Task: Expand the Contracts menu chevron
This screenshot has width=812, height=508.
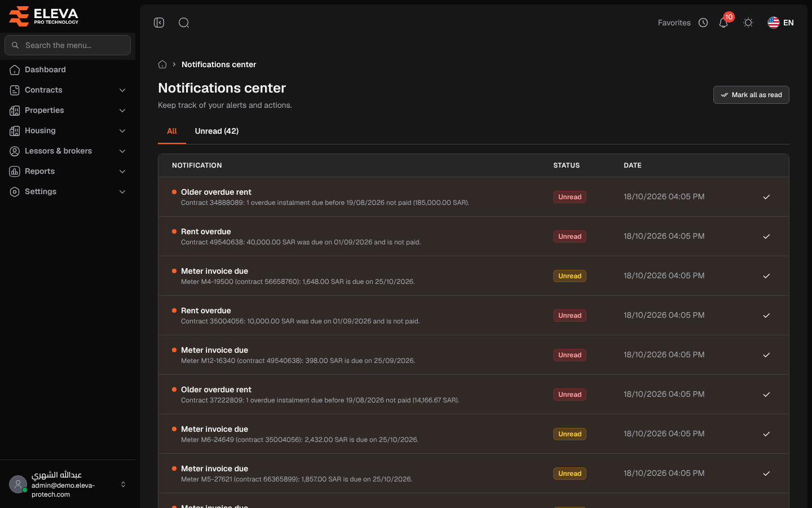Action: (x=122, y=90)
